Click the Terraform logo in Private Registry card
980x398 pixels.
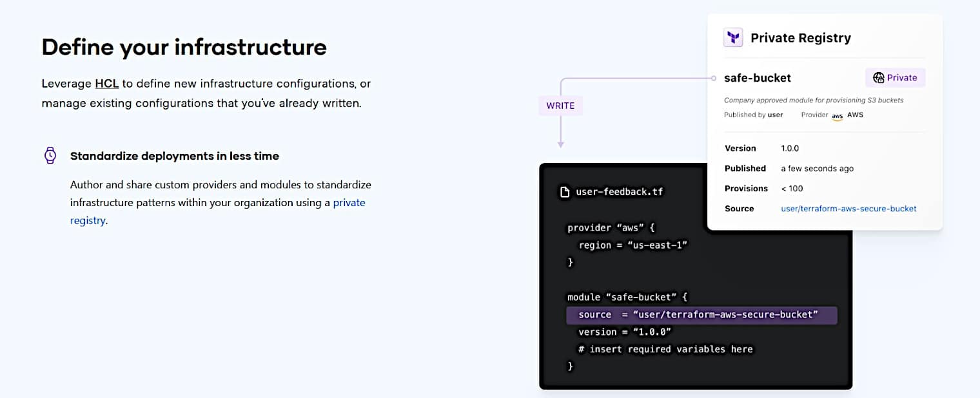coord(733,38)
